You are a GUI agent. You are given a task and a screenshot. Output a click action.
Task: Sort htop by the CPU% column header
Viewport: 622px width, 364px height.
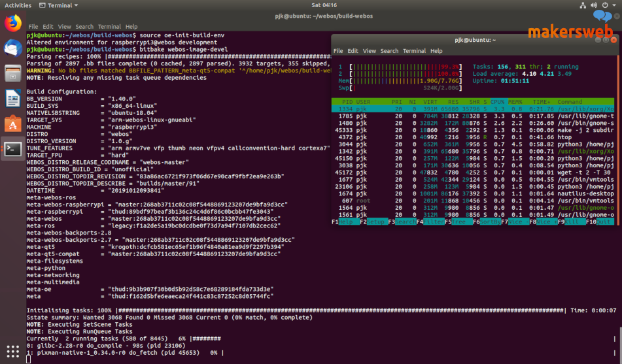tap(498, 102)
